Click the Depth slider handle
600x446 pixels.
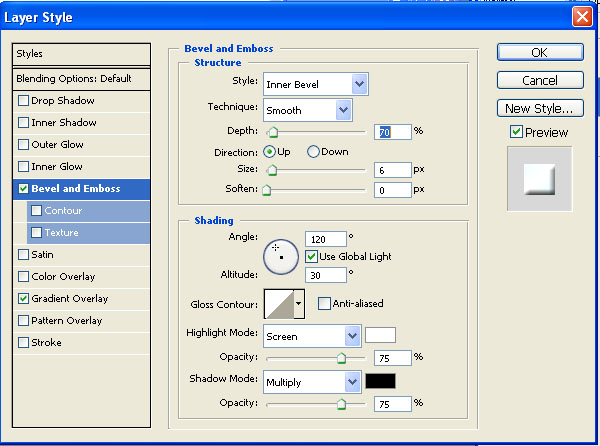[x=272, y=132]
